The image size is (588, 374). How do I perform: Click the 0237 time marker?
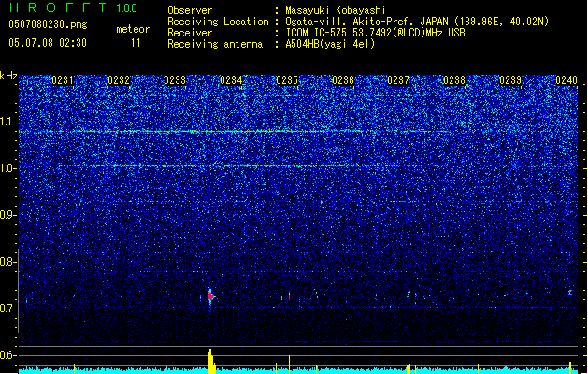tap(398, 80)
